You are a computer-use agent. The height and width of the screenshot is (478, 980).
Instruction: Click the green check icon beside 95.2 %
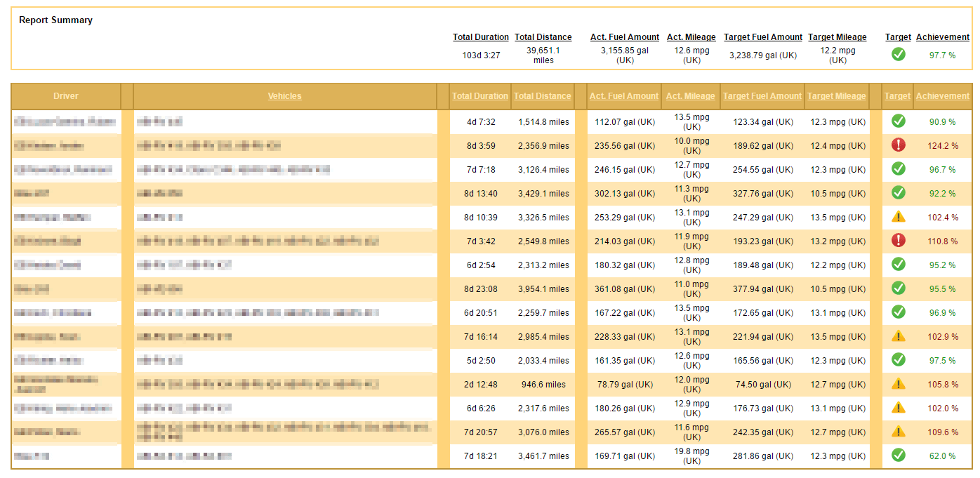898,265
